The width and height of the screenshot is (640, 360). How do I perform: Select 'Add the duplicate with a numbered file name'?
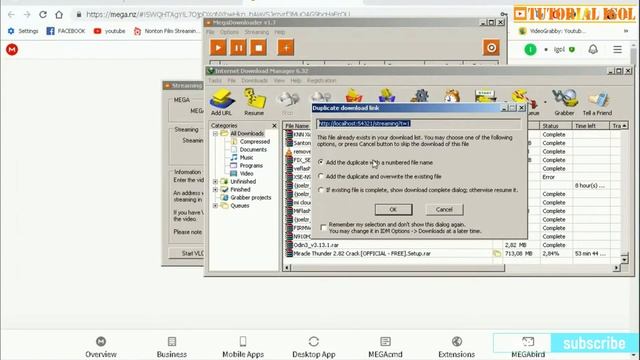click(x=321, y=162)
